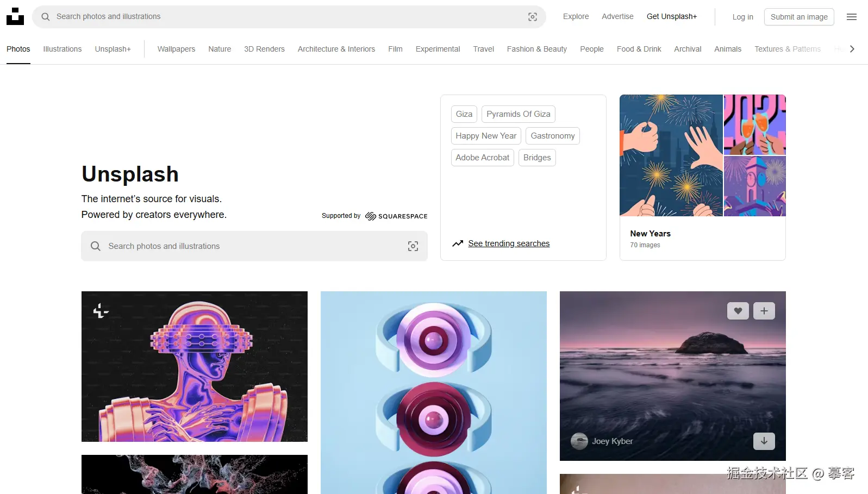This screenshot has height=494, width=868.
Task: Click the Explore link
Action: (x=576, y=16)
